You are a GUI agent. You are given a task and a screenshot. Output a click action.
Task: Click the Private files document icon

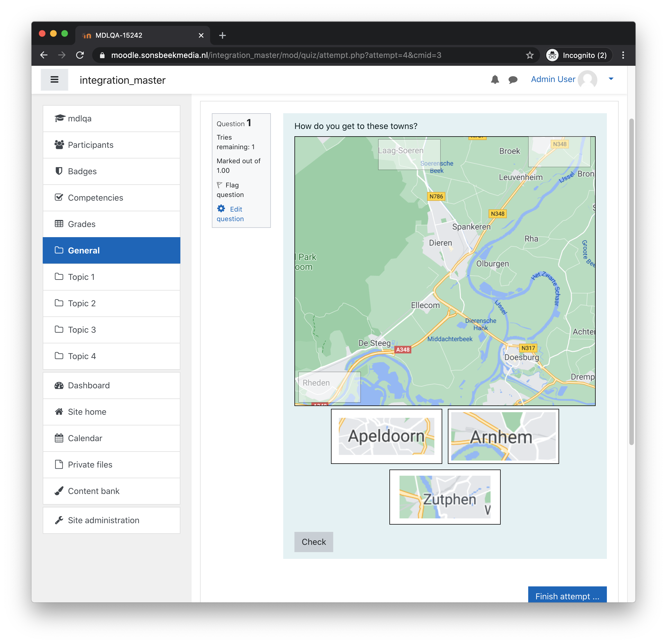click(x=59, y=464)
